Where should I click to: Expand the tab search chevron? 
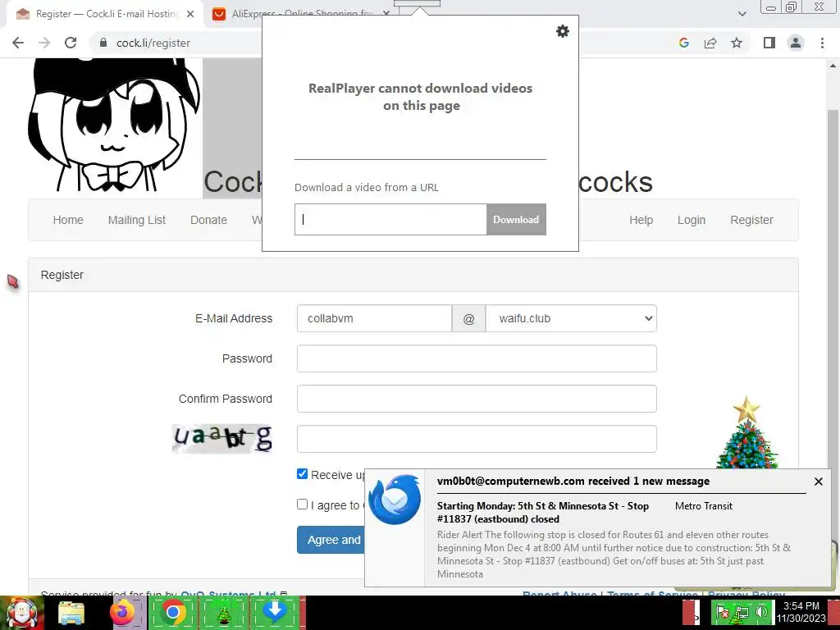pyautogui.click(x=742, y=14)
